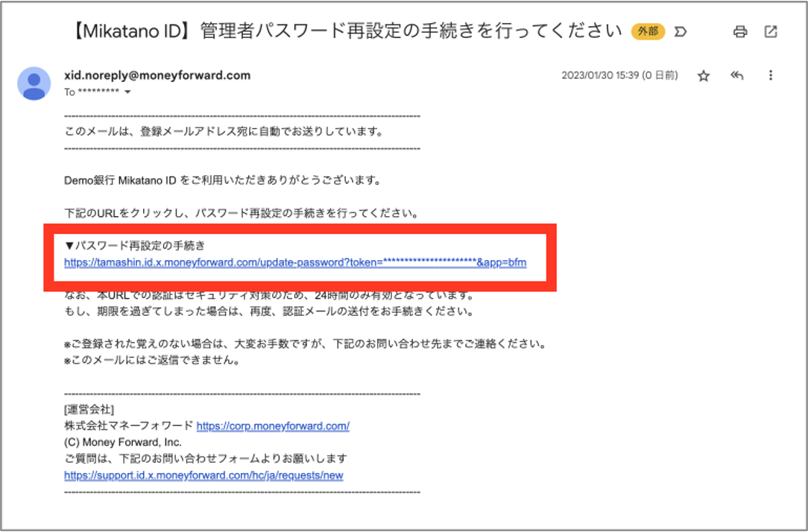Screen dimensions: 808x532
Task: Click the email subject title text
Action: [345, 32]
